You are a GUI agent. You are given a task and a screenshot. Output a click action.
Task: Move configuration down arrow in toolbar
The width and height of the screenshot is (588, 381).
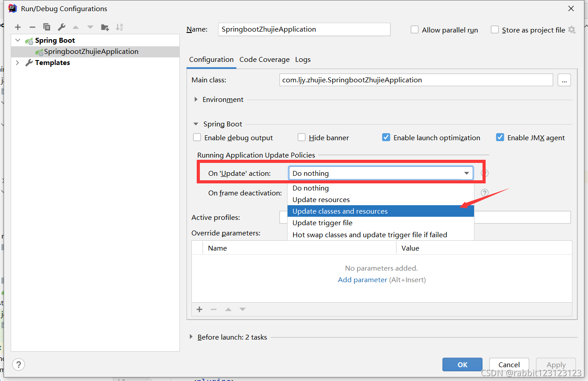[x=90, y=27]
